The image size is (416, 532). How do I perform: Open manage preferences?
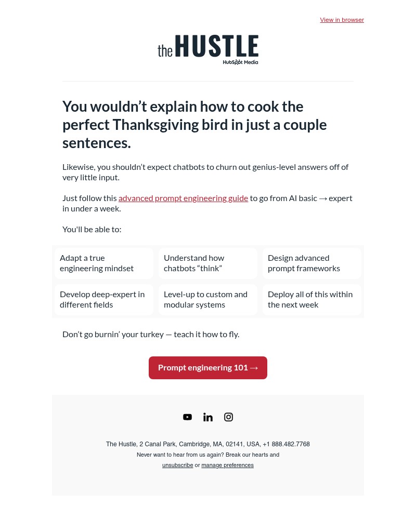click(x=227, y=465)
